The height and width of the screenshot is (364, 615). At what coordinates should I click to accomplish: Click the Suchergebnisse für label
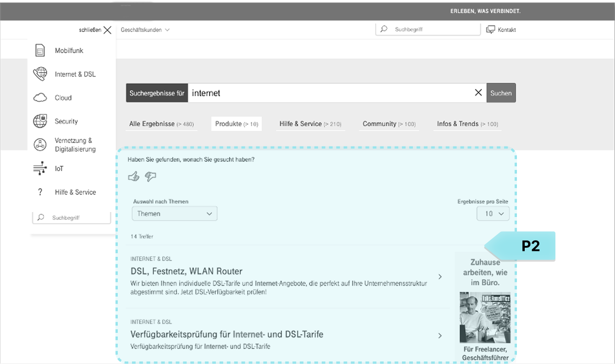[157, 93]
